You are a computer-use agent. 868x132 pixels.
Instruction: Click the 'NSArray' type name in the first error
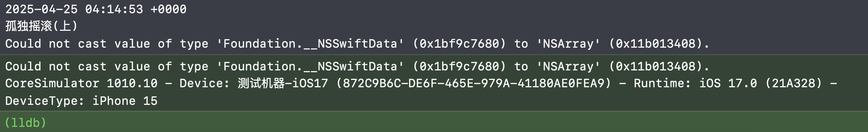568,44
